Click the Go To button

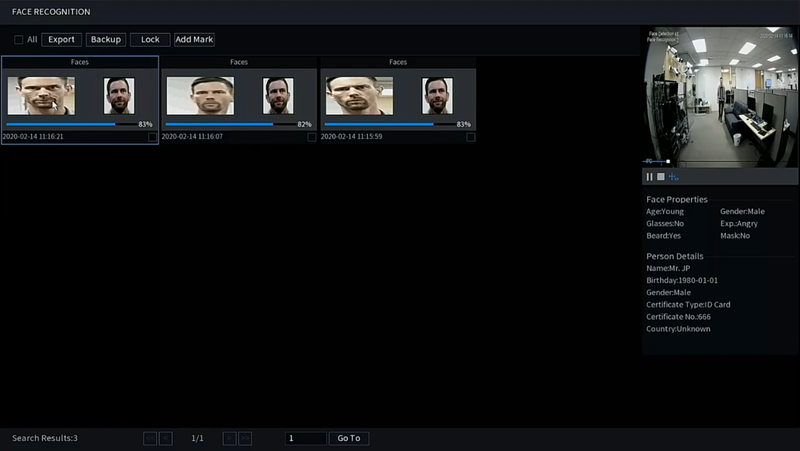(348, 438)
